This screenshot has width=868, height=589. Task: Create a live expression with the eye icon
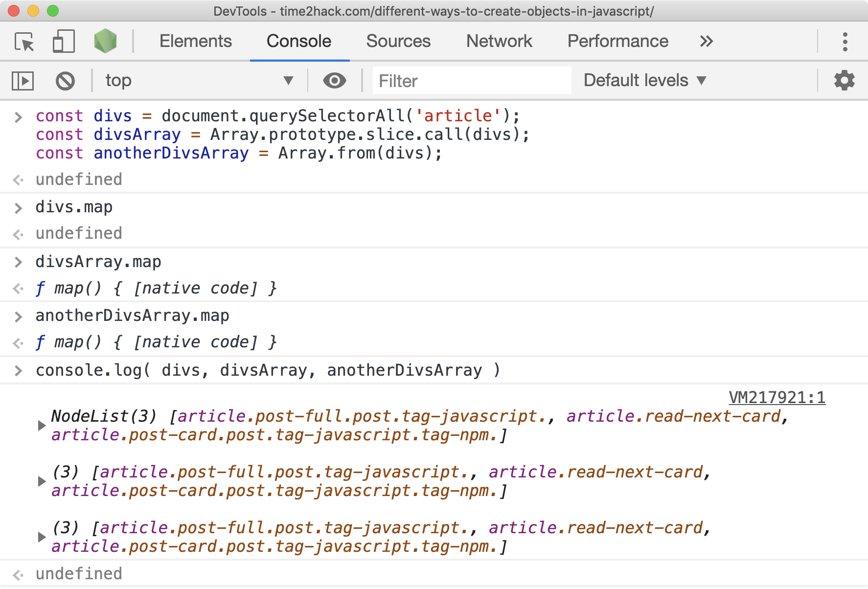tap(335, 80)
